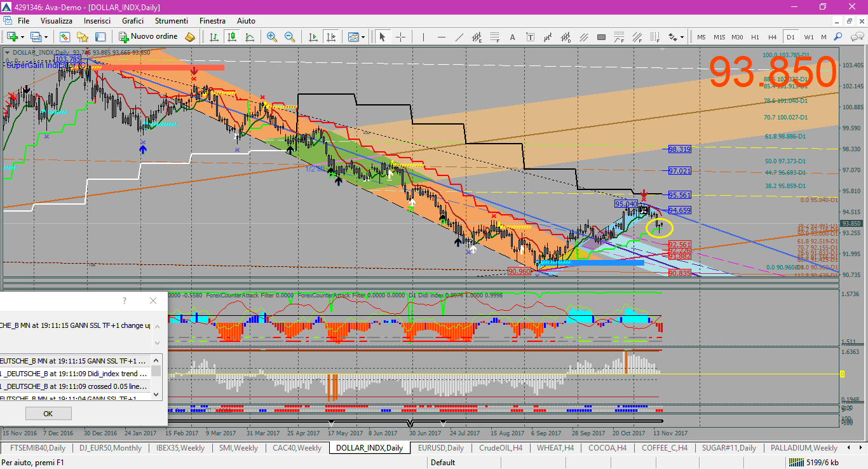Viewport: 868px width, 469px height.
Task: Select the cursor arrow tool
Action: (383, 37)
